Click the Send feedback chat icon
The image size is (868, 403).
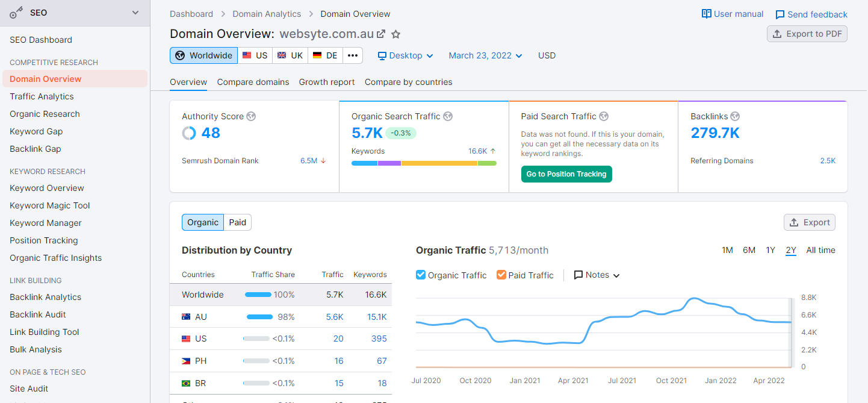[780, 14]
